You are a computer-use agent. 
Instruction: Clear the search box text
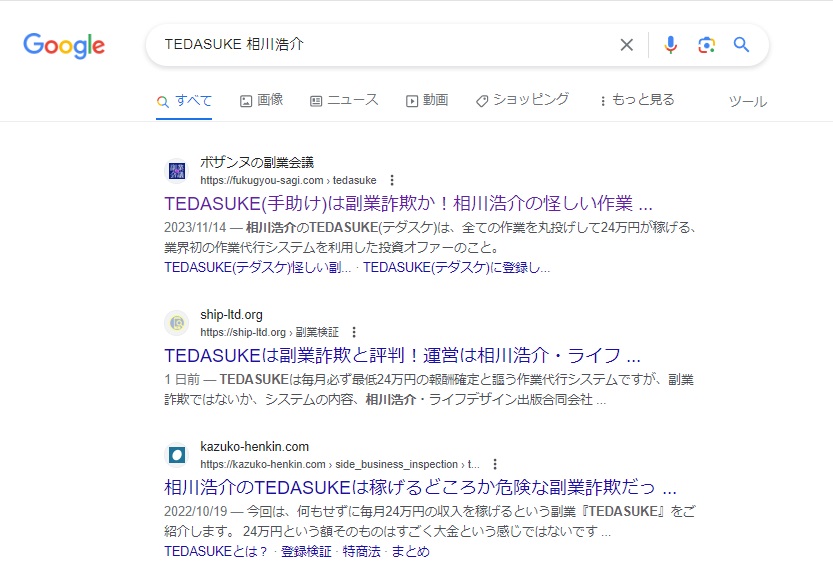(x=627, y=45)
